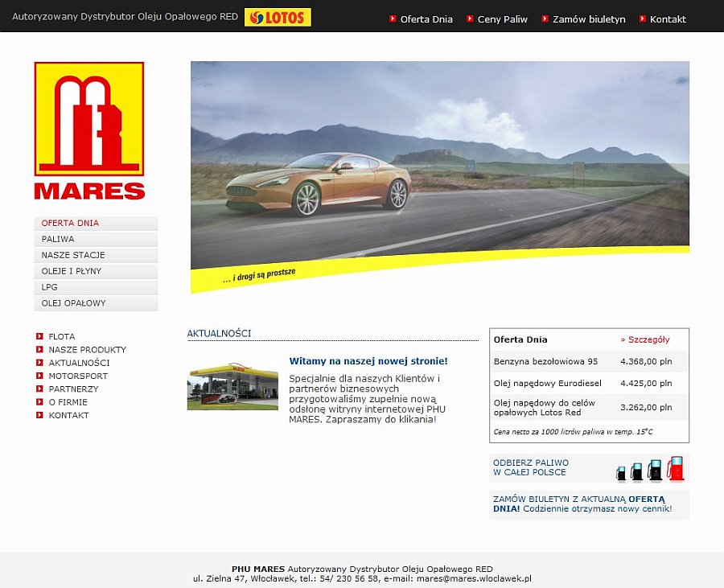Click the smallest black fuel pump icon
Screen dimensions: 724x588
[x=622, y=474]
